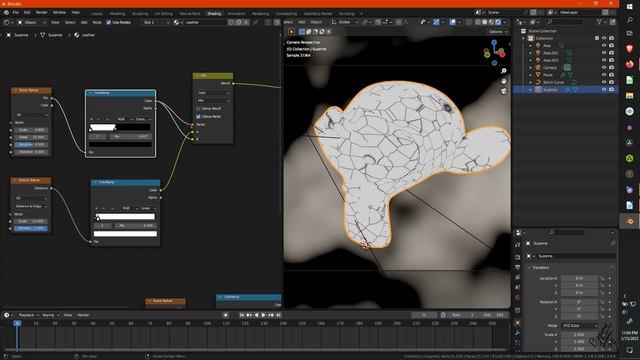Image resolution: width=640 pixels, height=360 pixels.
Task: Open the Keying dropdown in timeline
Action: point(50,315)
